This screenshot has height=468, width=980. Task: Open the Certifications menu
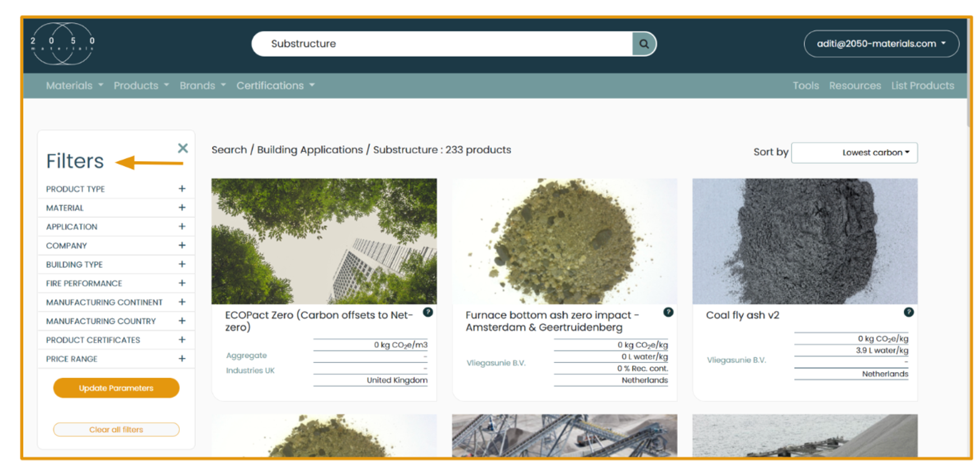tap(275, 86)
